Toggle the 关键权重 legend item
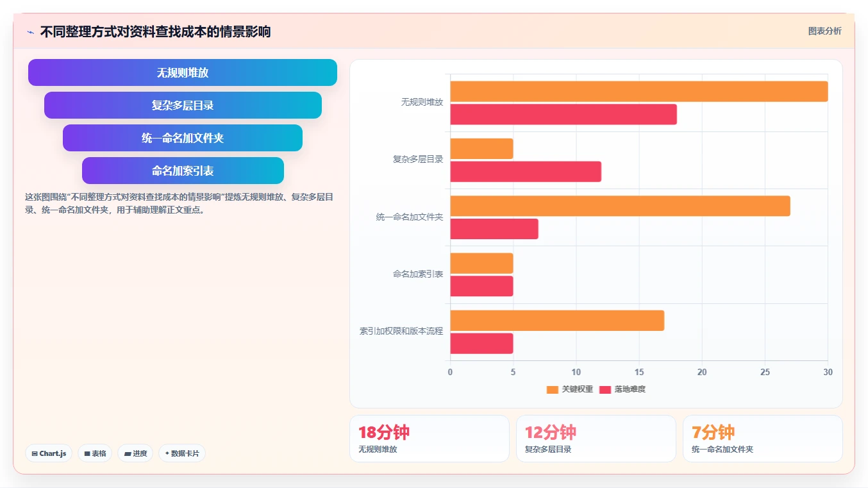 [x=570, y=389]
